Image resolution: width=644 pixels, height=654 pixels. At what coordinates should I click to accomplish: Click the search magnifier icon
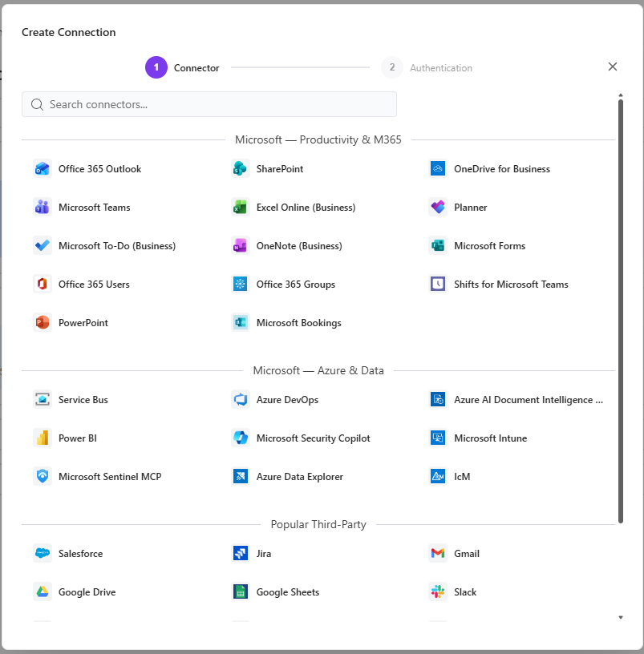(37, 104)
